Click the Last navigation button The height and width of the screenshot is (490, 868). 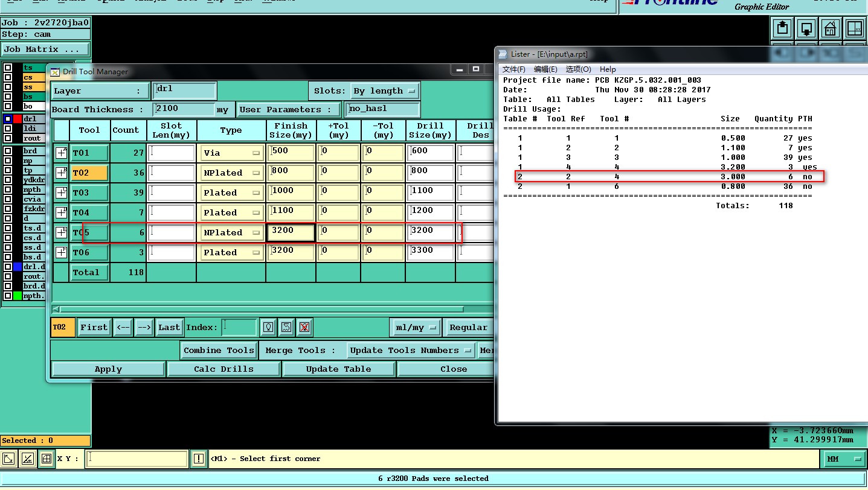pyautogui.click(x=169, y=328)
